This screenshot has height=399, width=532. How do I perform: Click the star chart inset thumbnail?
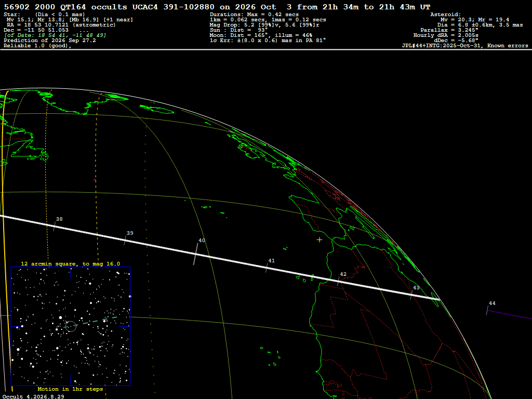[x=71, y=326]
